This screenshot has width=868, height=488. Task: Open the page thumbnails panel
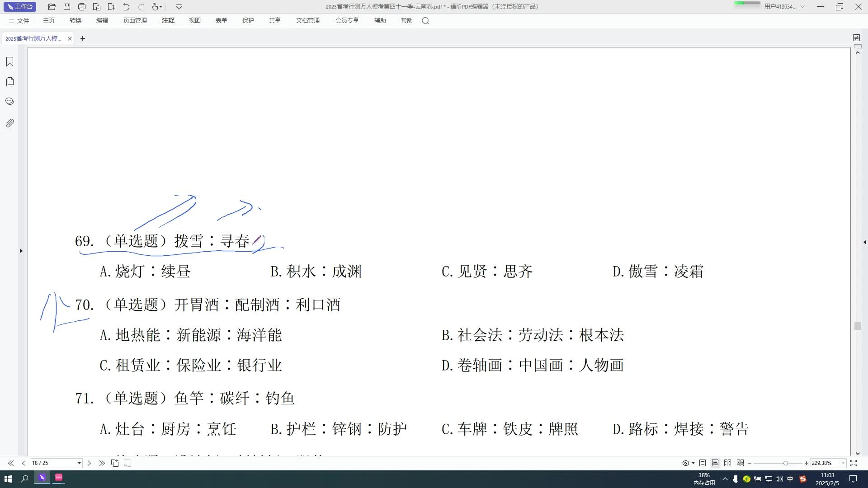coord(9,82)
